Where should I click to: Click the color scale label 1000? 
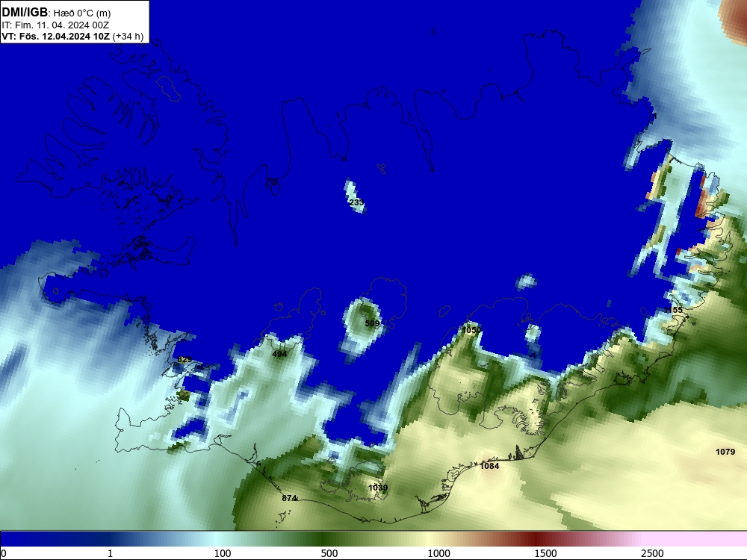point(438,553)
